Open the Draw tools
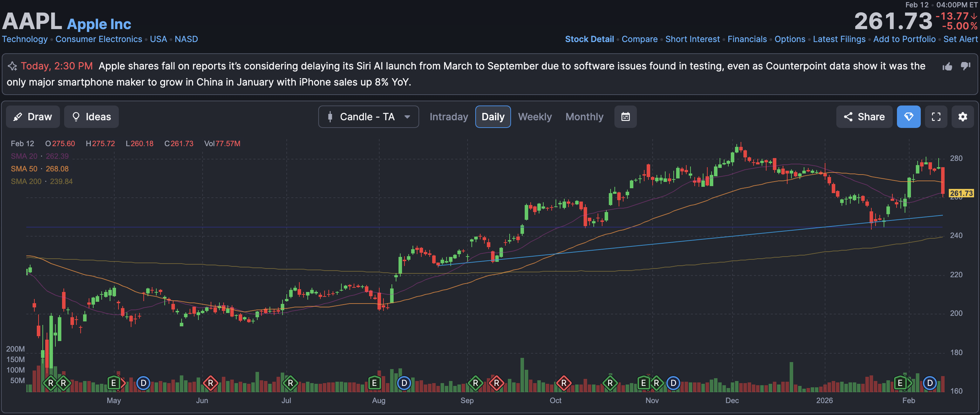The image size is (980, 415). tap(33, 117)
